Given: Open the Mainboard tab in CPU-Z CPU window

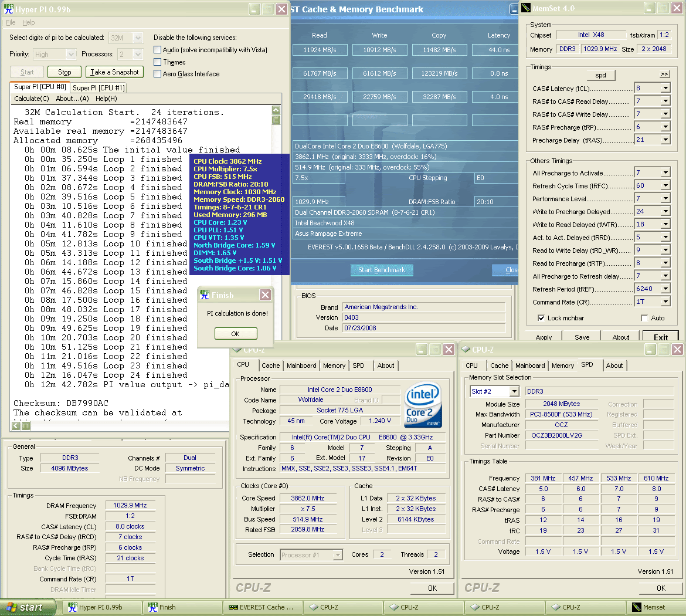Looking at the screenshot, I should [x=301, y=365].
